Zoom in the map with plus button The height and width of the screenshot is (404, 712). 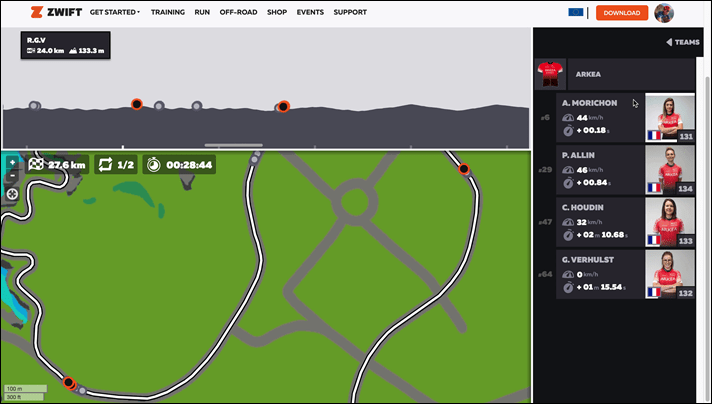pyautogui.click(x=12, y=162)
